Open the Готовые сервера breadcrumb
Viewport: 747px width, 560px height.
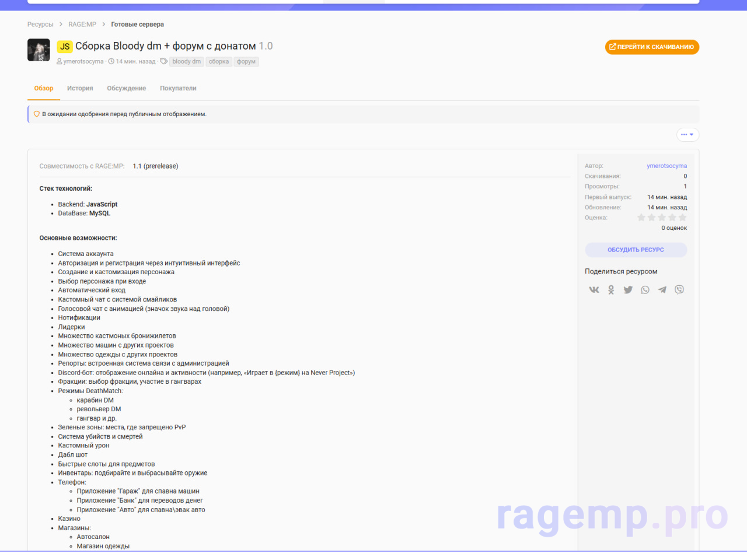(x=138, y=24)
